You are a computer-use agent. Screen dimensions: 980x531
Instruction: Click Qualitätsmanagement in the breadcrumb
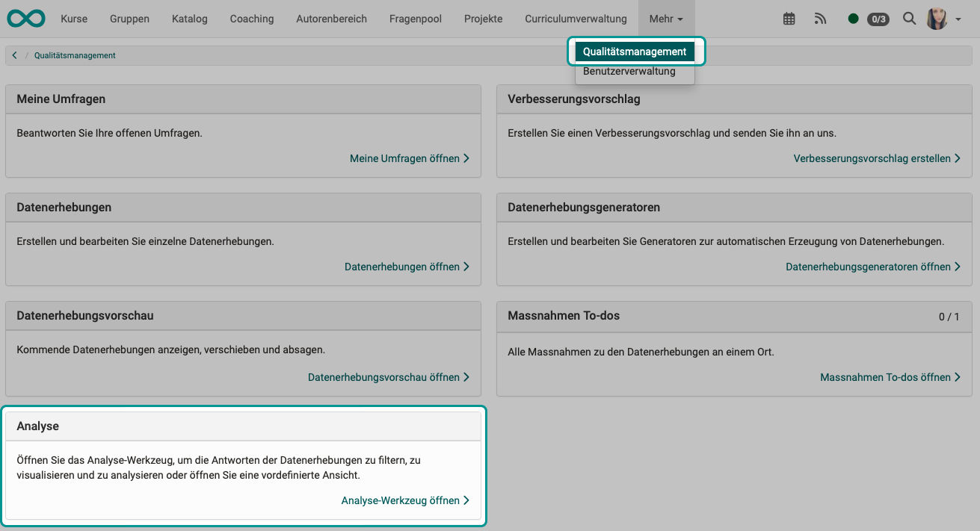click(x=75, y=55)
